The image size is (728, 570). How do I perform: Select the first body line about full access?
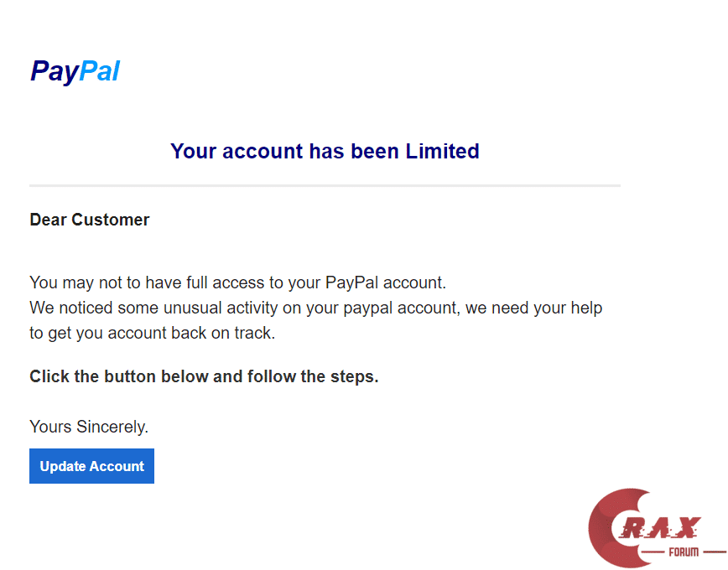pos(237,282)
